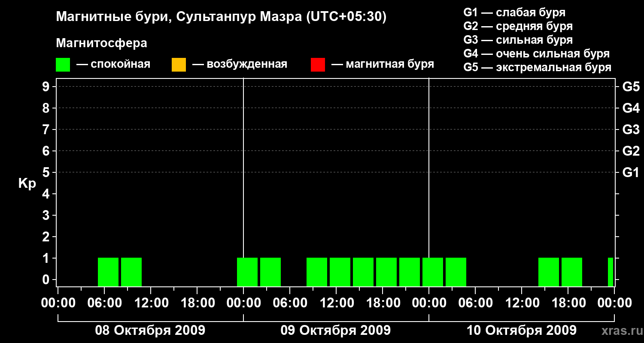Click the orange 'возбужденная' legend swatch
644x343 pixels.
179,64
